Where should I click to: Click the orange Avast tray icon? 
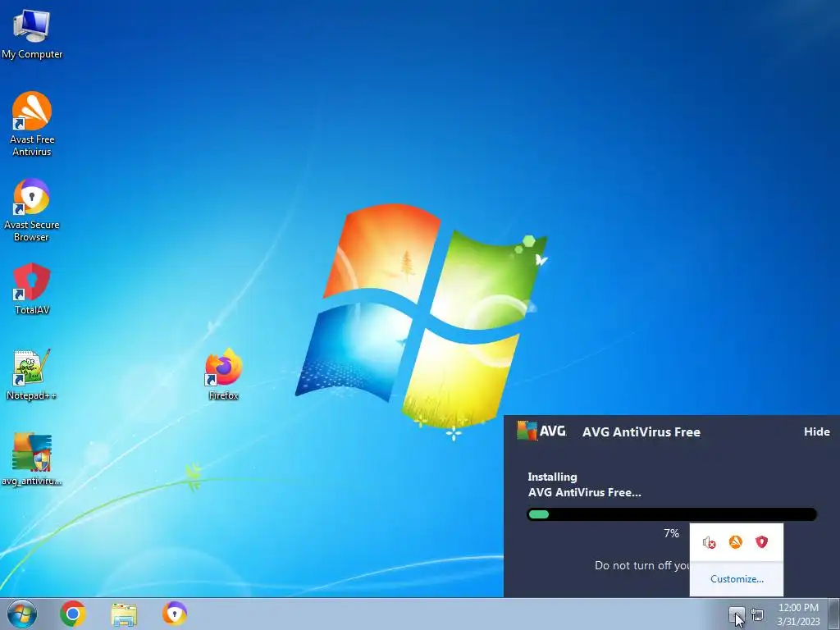(736, 542)
